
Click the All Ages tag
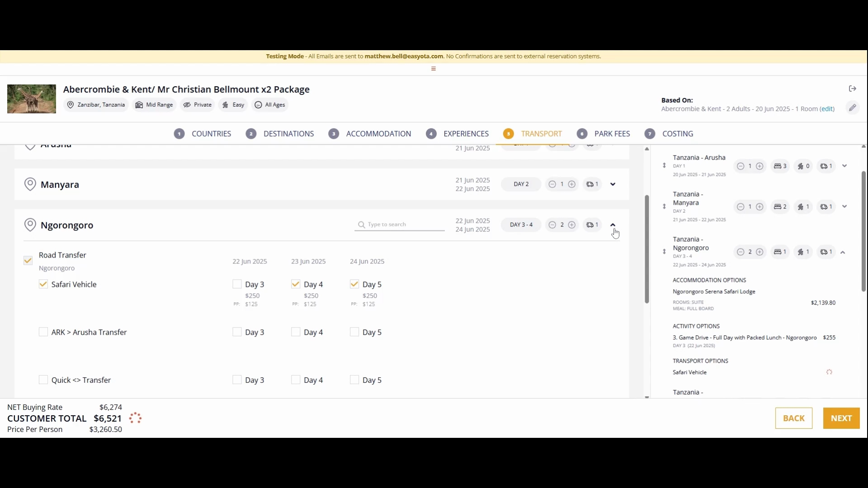pos(270,105)
